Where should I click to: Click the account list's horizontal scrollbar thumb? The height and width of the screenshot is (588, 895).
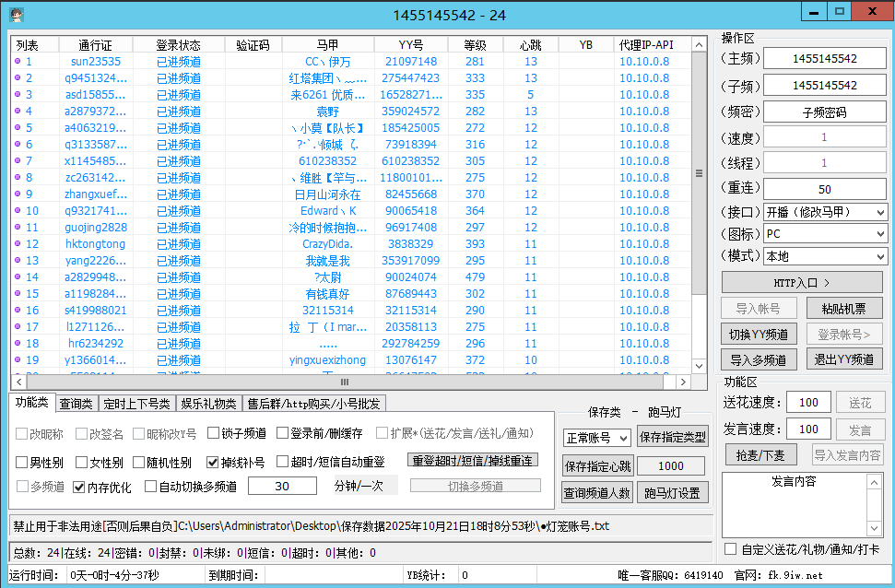[344, 382]
